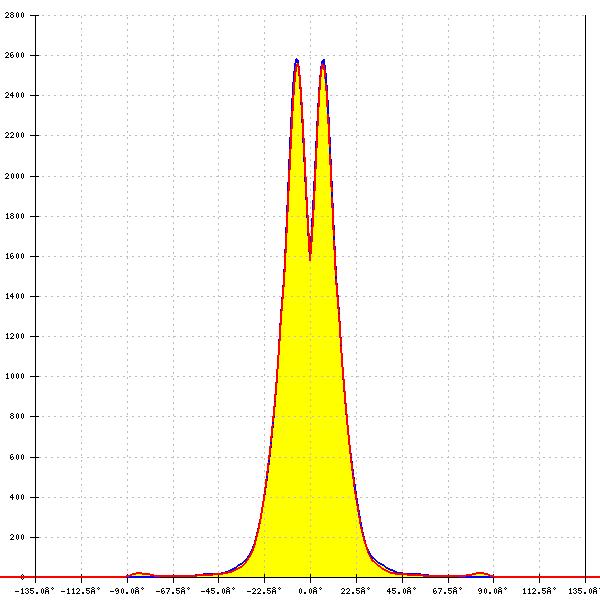Click the negative -22.5Â° x-axis label

coord(264,591)
